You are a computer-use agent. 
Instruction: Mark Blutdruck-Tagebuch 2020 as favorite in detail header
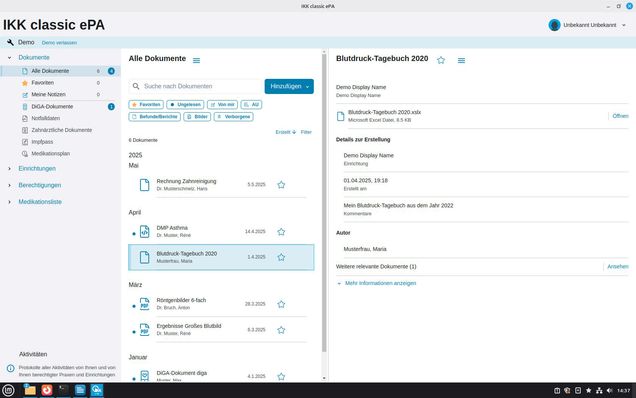tap(441, 60)
